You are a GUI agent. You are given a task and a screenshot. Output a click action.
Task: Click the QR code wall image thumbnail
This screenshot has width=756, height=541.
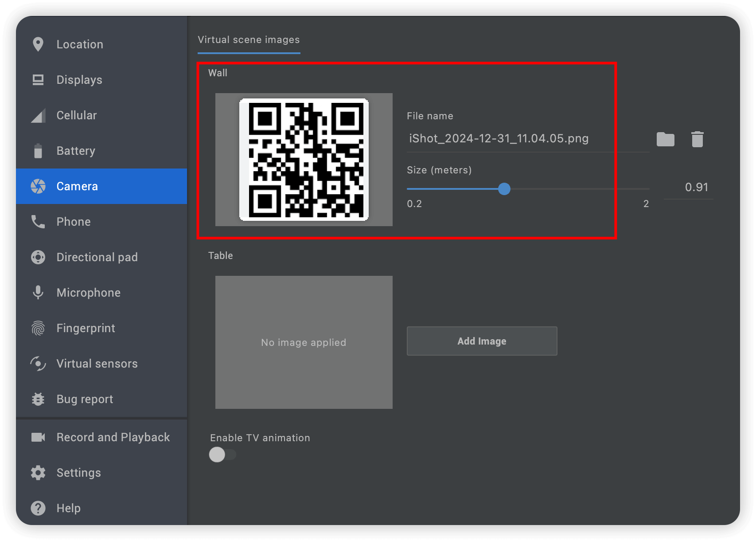304,160
